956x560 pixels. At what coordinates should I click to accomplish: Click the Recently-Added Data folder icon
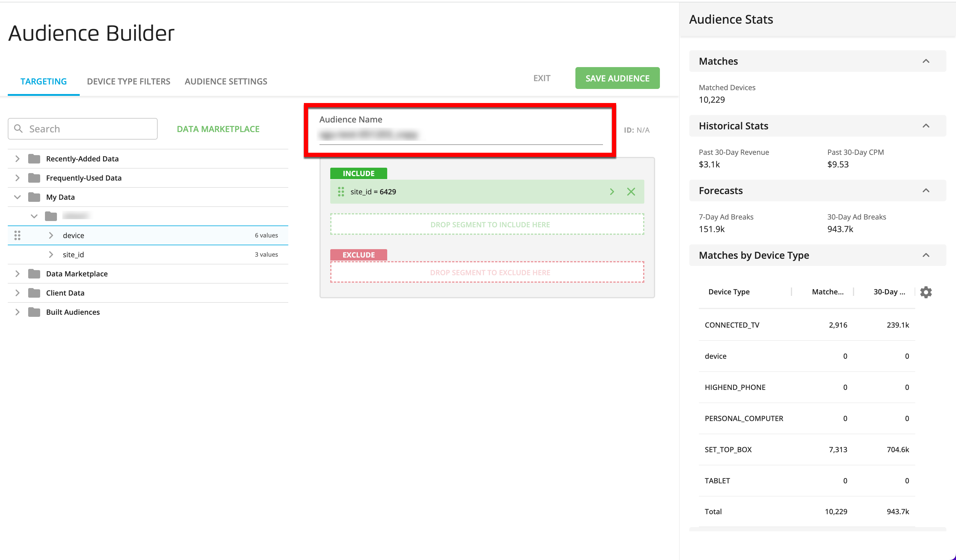[34, 159]
